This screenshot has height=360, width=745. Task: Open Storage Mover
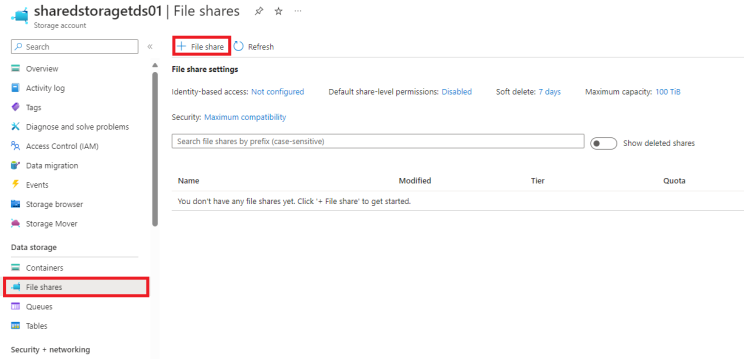pyautogui.click(x=51, y=224)
